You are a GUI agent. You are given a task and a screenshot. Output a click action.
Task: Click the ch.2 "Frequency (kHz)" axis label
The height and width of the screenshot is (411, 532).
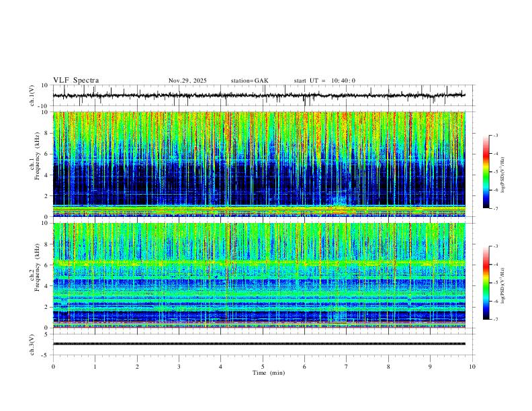37,267
